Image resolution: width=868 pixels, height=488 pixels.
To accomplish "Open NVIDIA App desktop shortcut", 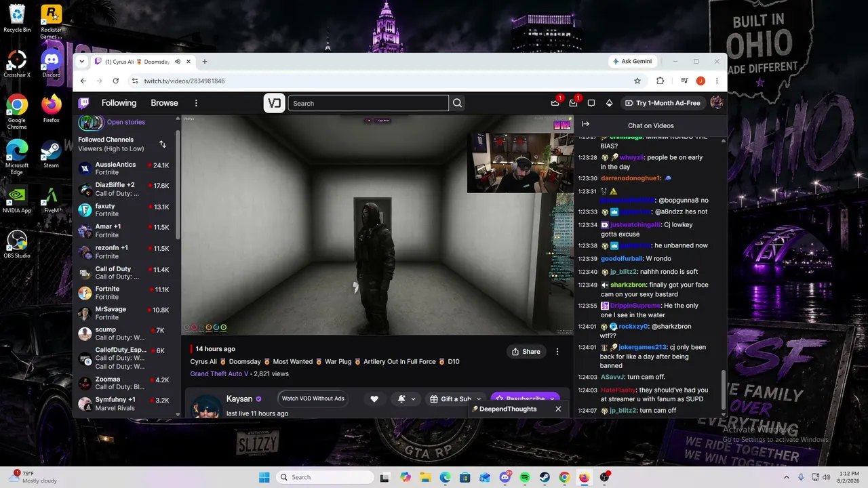I will (x=17, y=199).
